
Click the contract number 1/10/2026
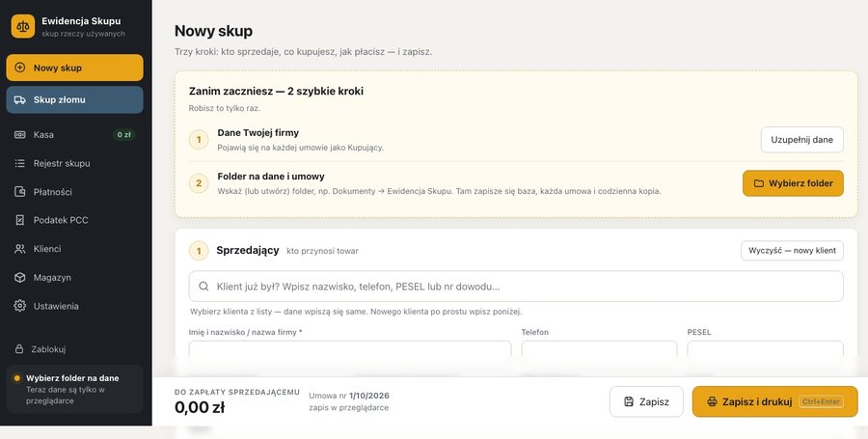(x=369, y=396)
